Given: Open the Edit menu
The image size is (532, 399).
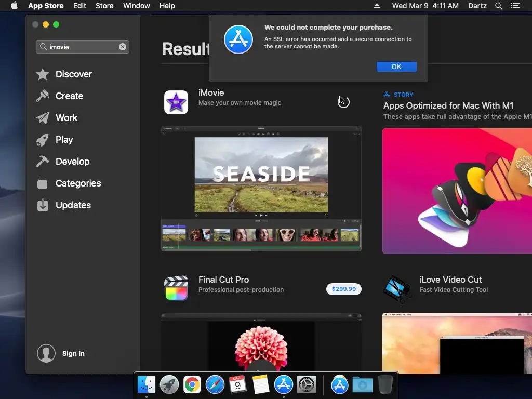Looking at the screenshot, I should click(x=79, y=6).
